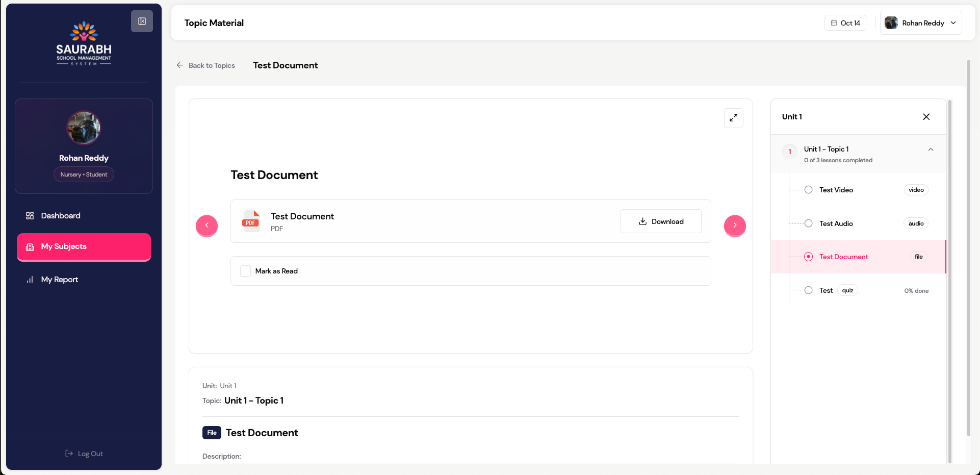Click the Dashboard grid icon
Screen dimensions: 980x475
coord(30,216)
